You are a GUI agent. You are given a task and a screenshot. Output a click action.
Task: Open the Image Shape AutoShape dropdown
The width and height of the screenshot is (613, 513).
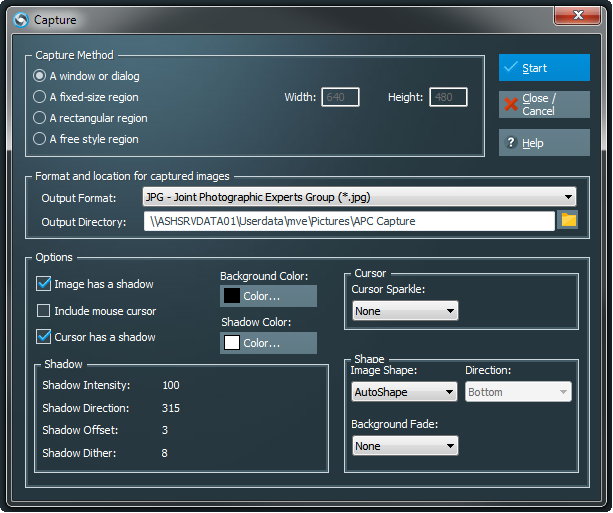tap(405, 392)
